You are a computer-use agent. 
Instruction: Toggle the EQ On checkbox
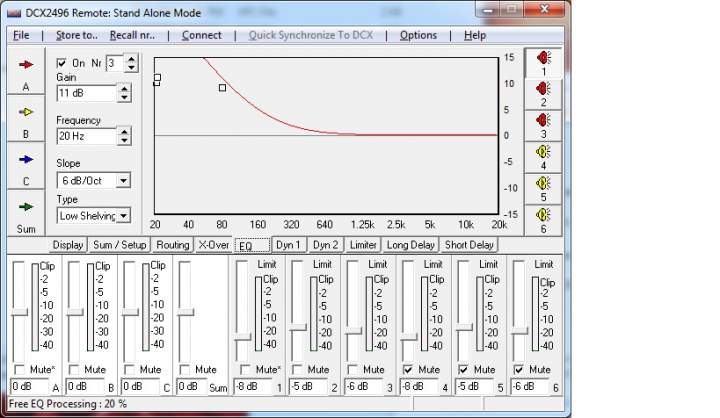pos(61,63)
